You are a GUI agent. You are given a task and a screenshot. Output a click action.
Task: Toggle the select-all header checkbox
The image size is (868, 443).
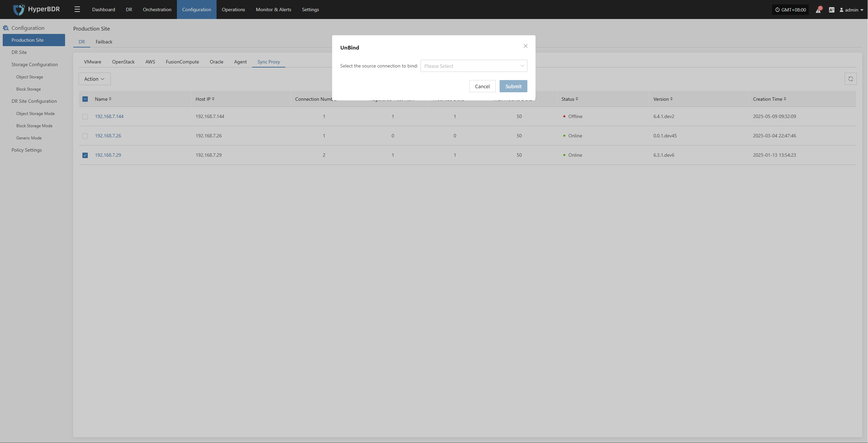pyautogui.click(x=85, y=99)
